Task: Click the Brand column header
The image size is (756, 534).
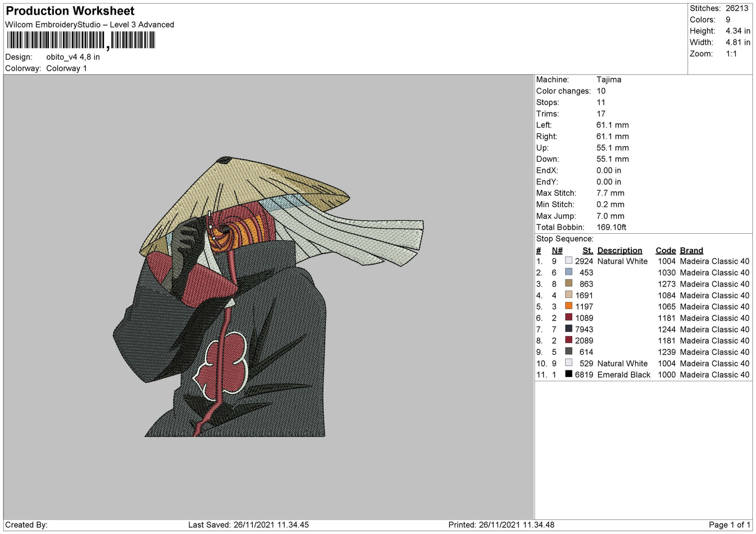Action: tap(692, 251)
